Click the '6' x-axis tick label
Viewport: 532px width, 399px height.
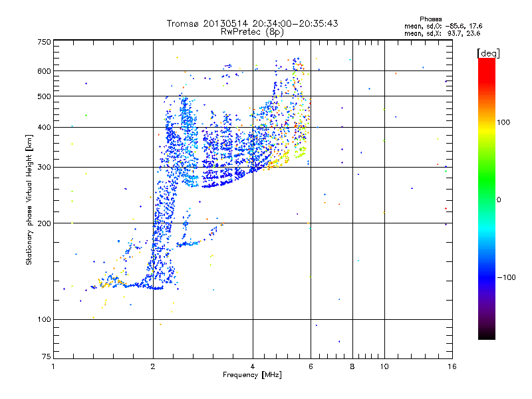click(311, 366)
